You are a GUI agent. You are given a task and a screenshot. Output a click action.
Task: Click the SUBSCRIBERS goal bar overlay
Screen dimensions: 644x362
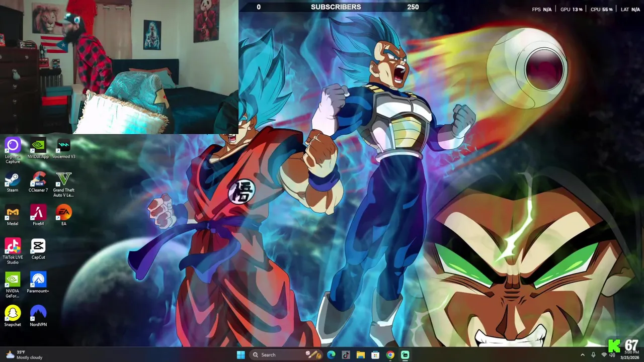(x=336, y=7)
